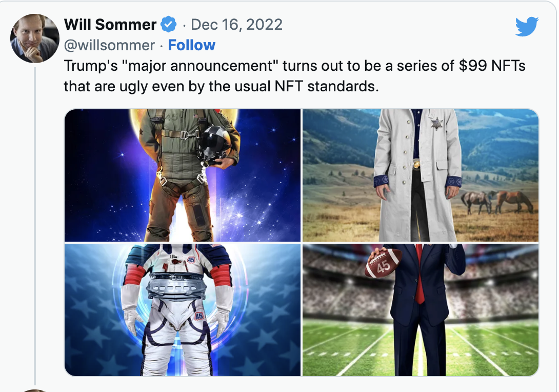Click the 45 patch on the astronaut's chest
559x392 pixels.
tap(191, 260)
